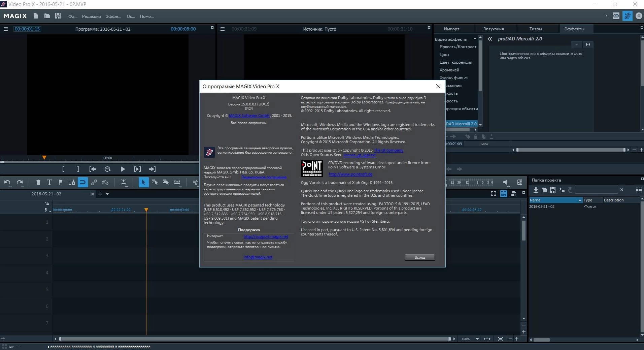Image resolution: width=644 pixels, height=350 pixels.
Task: Close the 2016-05-21 - 02 movie tab
Action: [93, 194]
